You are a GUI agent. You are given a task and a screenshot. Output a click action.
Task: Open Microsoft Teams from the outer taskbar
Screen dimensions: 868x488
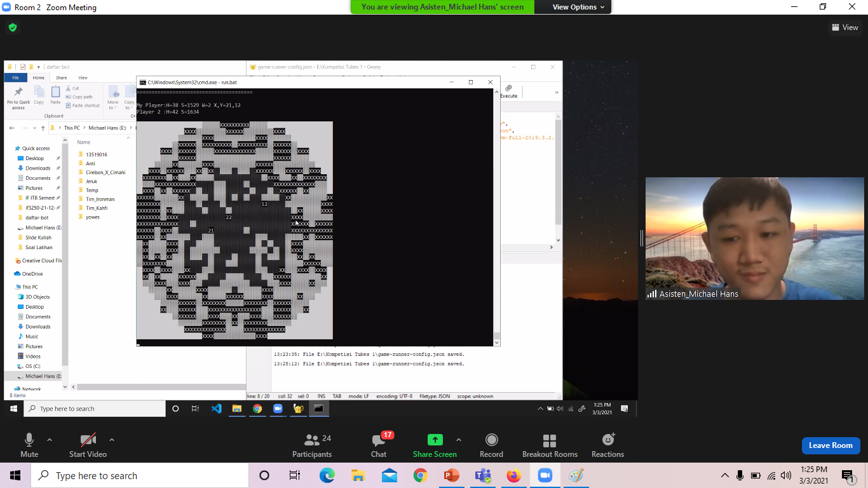(x=483, y=475)
